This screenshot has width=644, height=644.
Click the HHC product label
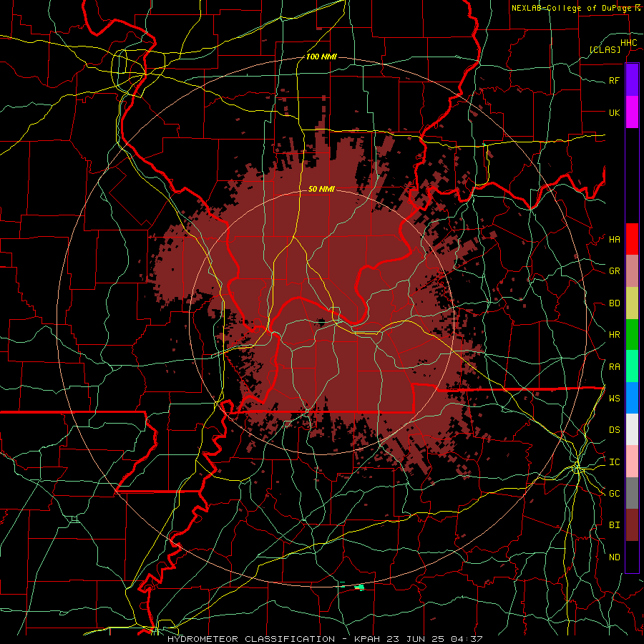pyautogui.click(x=629, y=43)
